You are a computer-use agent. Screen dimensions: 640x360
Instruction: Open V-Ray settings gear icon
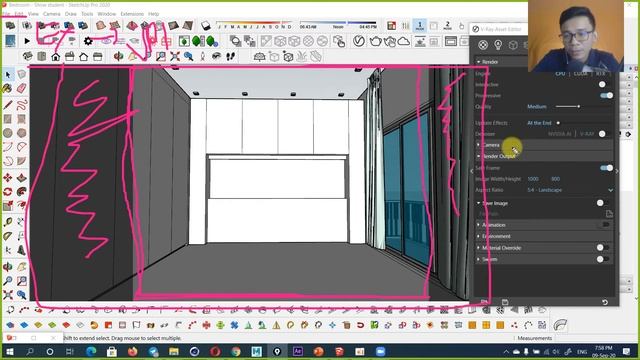click(88, 41)
